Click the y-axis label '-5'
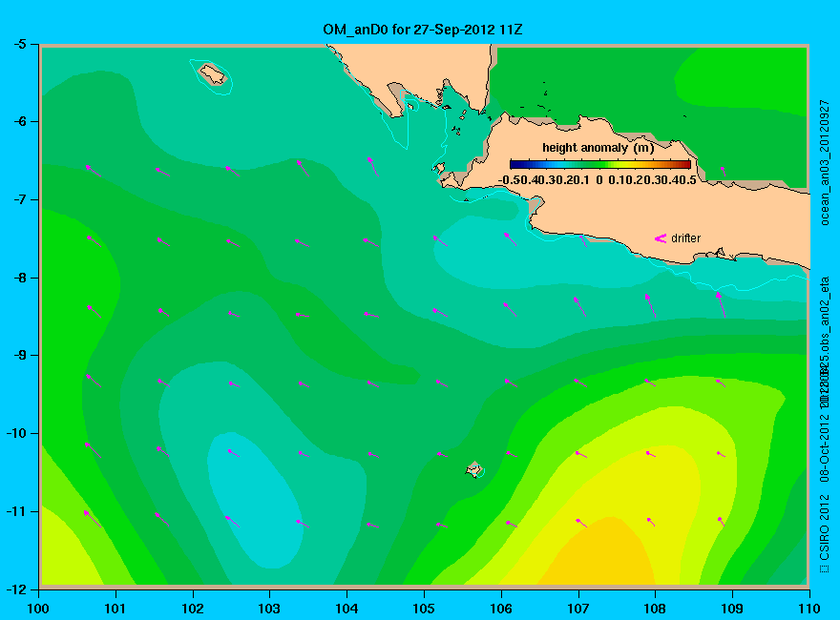840x620 pixels. pos(19,44)
